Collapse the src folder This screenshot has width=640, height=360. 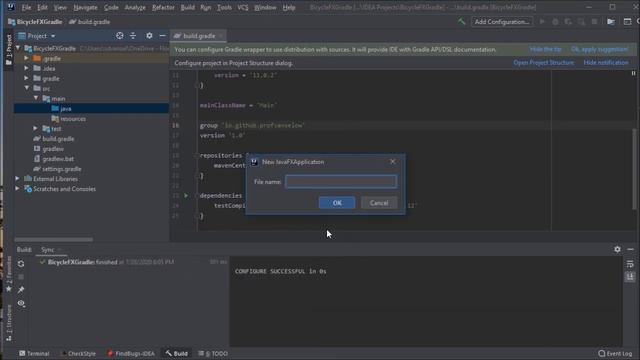tap(27, 88)
